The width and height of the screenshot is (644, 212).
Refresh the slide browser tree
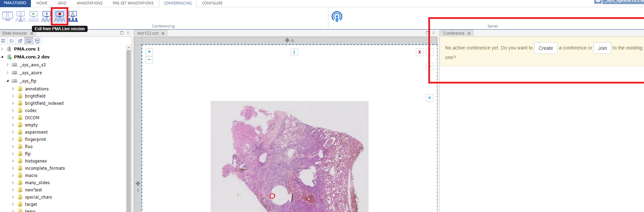tap(12, 41)
